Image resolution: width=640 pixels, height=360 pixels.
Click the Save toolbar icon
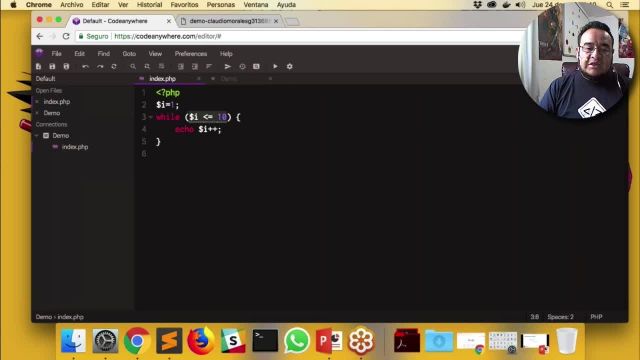(x=52, y=67)
